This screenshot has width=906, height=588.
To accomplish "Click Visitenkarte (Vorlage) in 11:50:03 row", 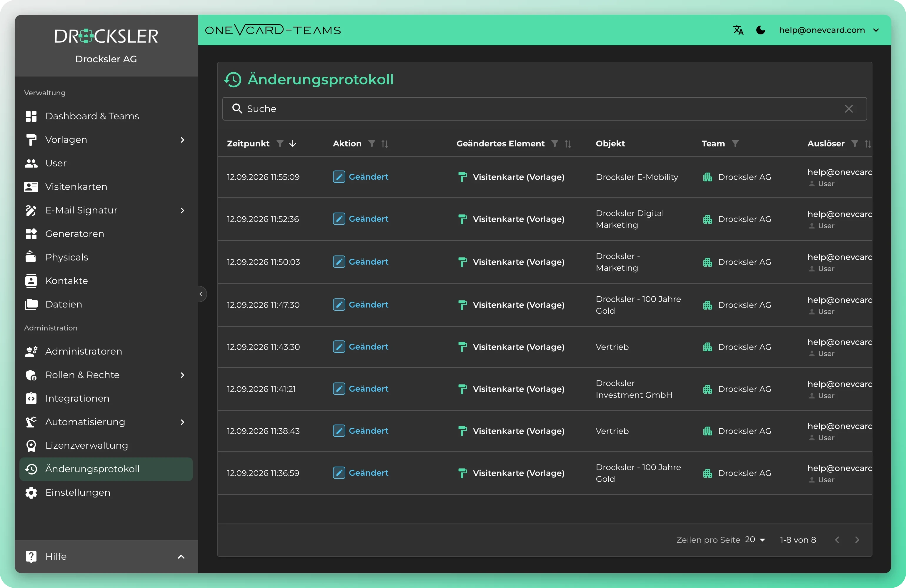I will point(519,262).
